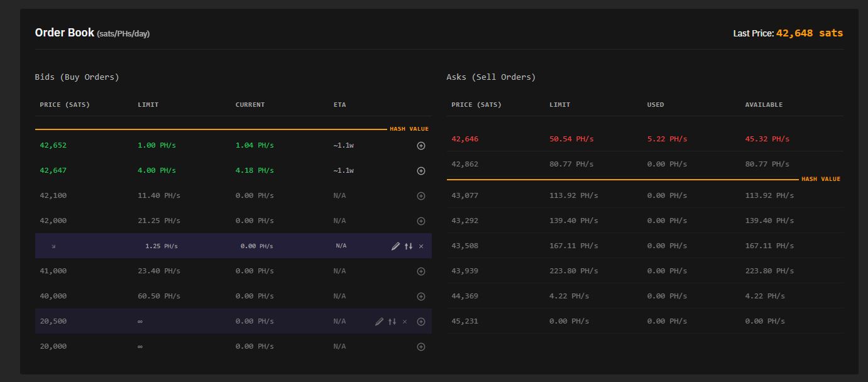This screenshot has width=868, height=382.
Task: Click the 113.92 PH/s ask limit
Action: point(573,195)
